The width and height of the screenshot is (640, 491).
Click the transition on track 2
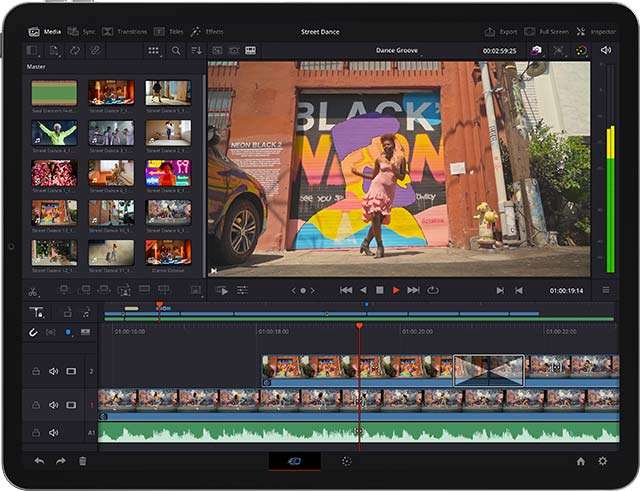point(488,369)
